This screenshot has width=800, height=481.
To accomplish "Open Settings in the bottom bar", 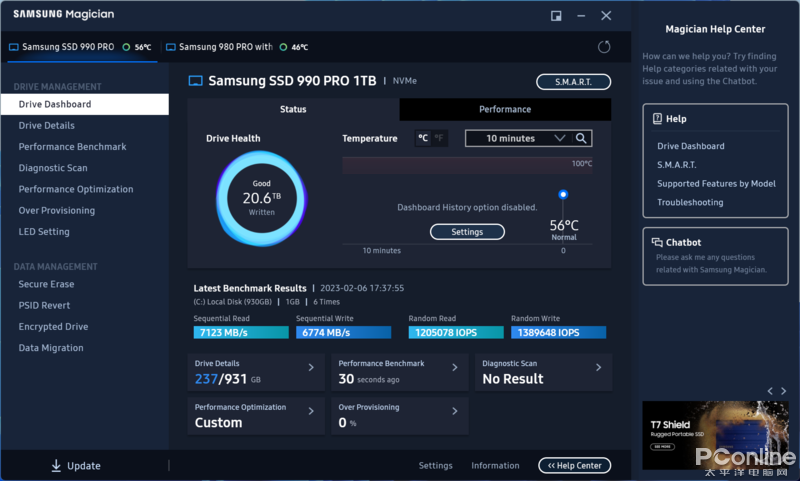I will [x=435, y=465].
